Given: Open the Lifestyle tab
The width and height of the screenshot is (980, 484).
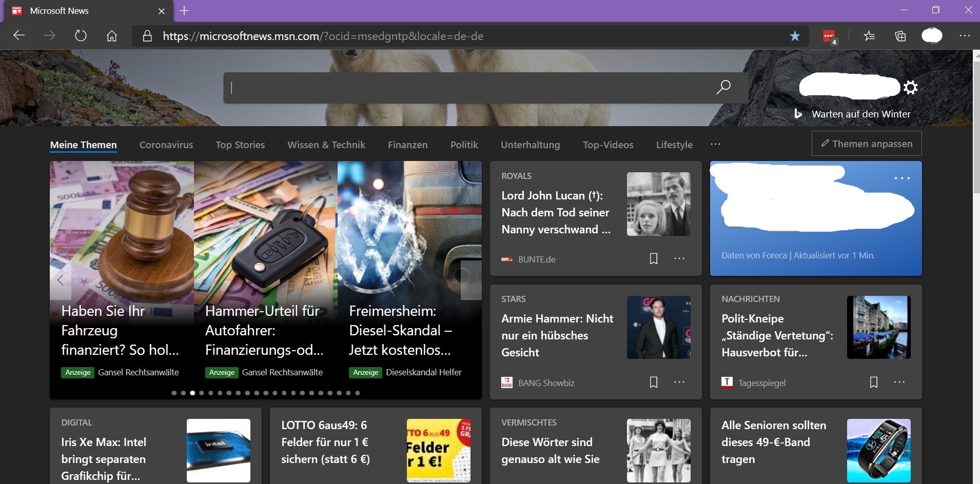Looking at the screenshot, I should (x=674, y=145).
